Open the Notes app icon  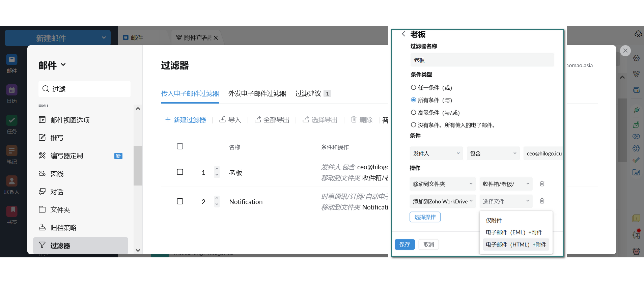click(12, 151)
